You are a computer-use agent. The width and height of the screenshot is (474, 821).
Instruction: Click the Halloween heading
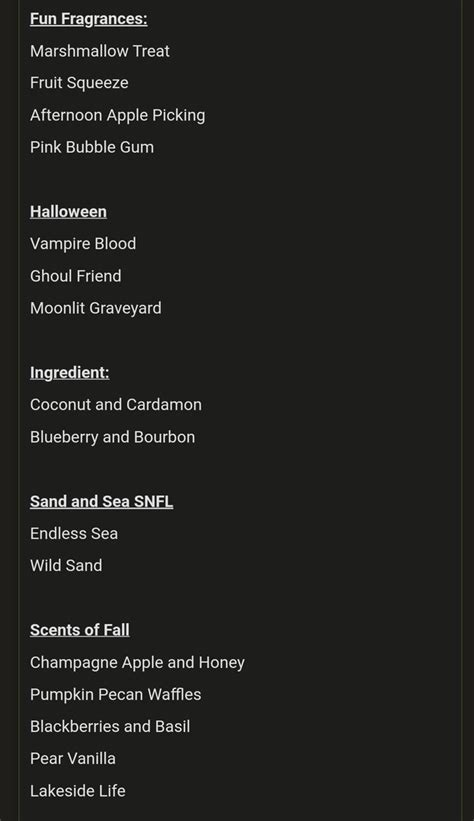(x=68, y=212)
